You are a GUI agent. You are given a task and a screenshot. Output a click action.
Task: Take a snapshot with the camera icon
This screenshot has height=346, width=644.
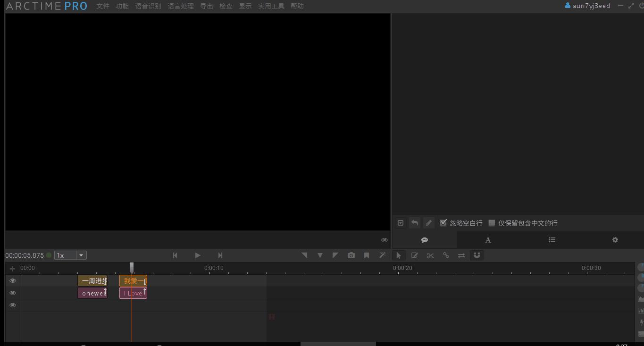pyautogui.click(x=351, y=255)
